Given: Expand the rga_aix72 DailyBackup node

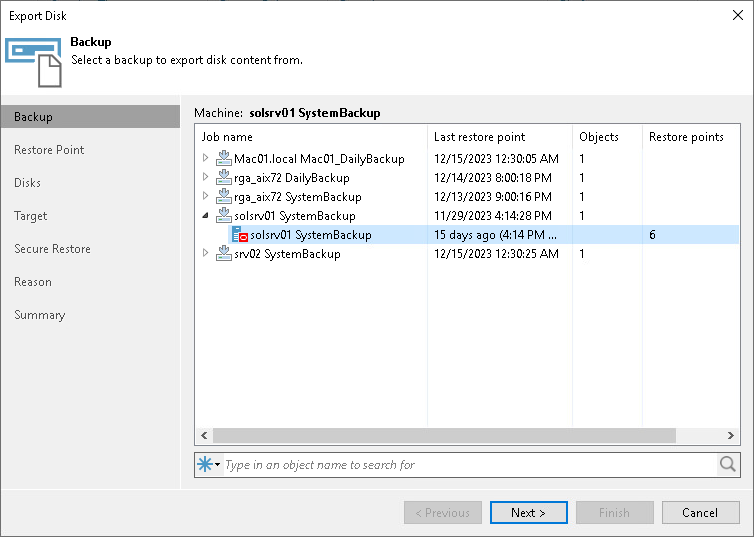Looking at the screenshot, I should point(205,177).
